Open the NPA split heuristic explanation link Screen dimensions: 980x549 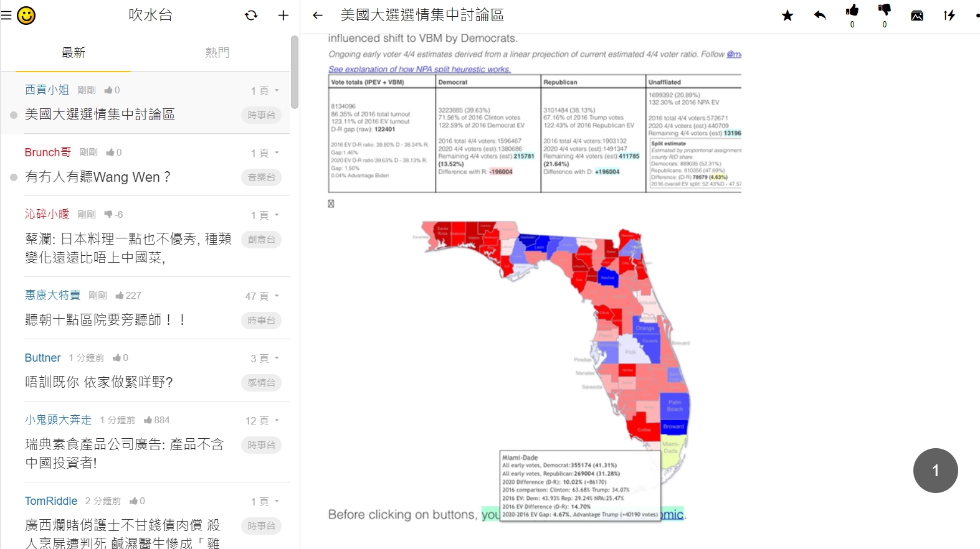(419, 69)
